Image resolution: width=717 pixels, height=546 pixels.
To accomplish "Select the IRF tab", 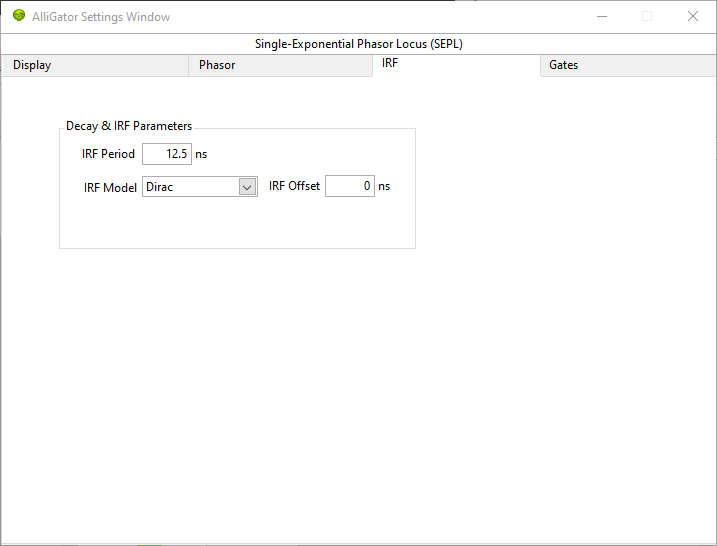I will click(x=456, y=64).
